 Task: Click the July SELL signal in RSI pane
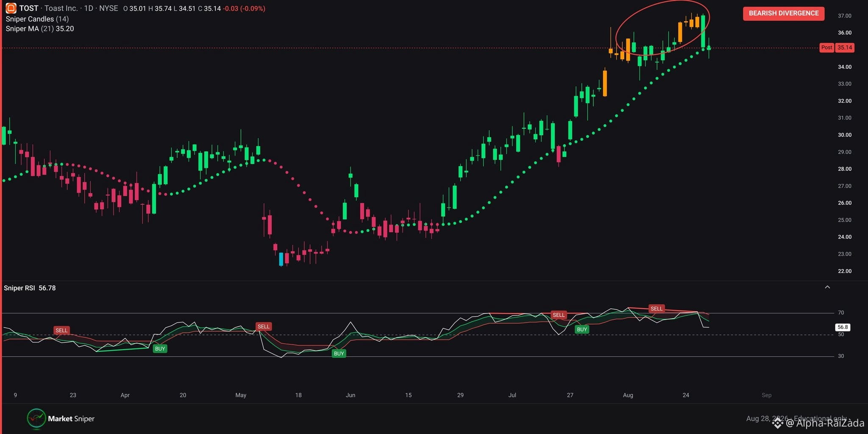559,315
